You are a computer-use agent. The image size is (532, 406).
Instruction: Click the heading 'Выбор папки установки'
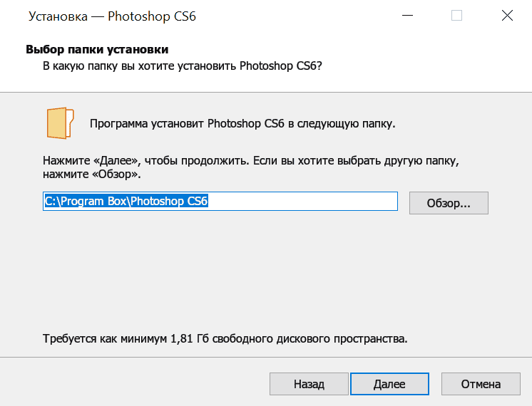click(97, 49)
